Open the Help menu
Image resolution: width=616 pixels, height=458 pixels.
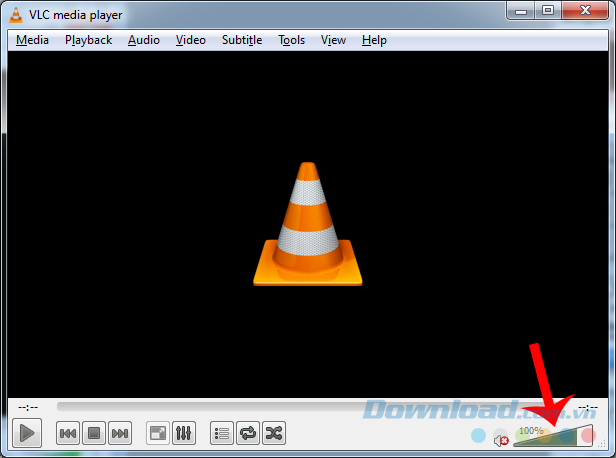coord(374,40)
